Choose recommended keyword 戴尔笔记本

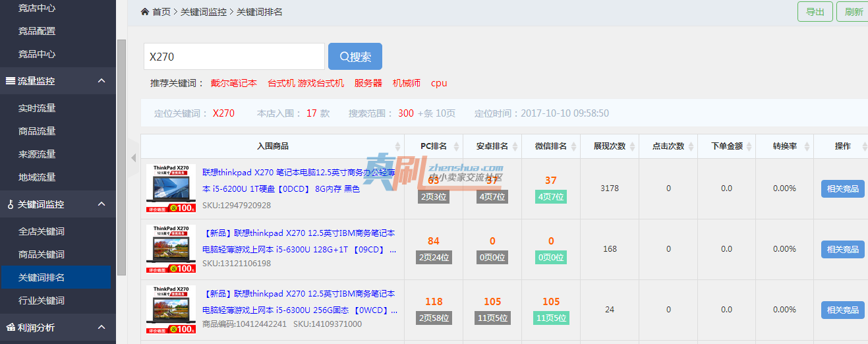[x=234, y=83]
